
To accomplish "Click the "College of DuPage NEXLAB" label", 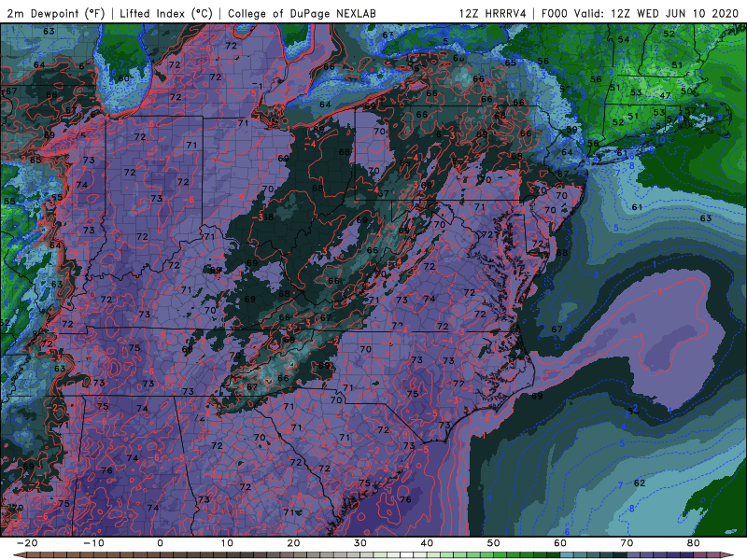I will [302, 13].
